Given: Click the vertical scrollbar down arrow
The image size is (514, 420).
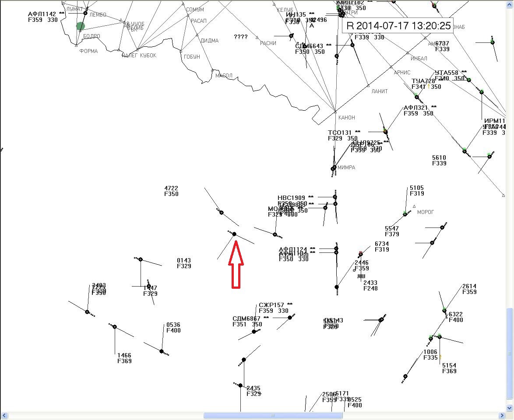Looking at the screenshot, I should (x=510, y=408).
